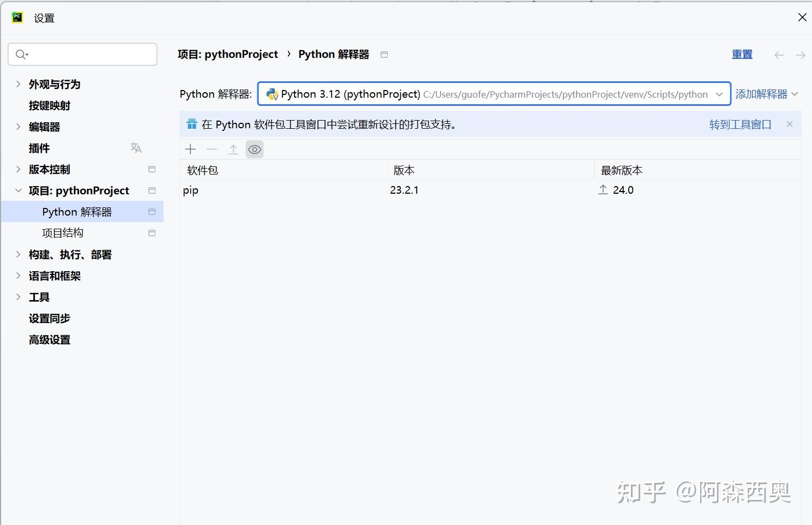Remove a package using the minus icon

click(x=212, y=148)
